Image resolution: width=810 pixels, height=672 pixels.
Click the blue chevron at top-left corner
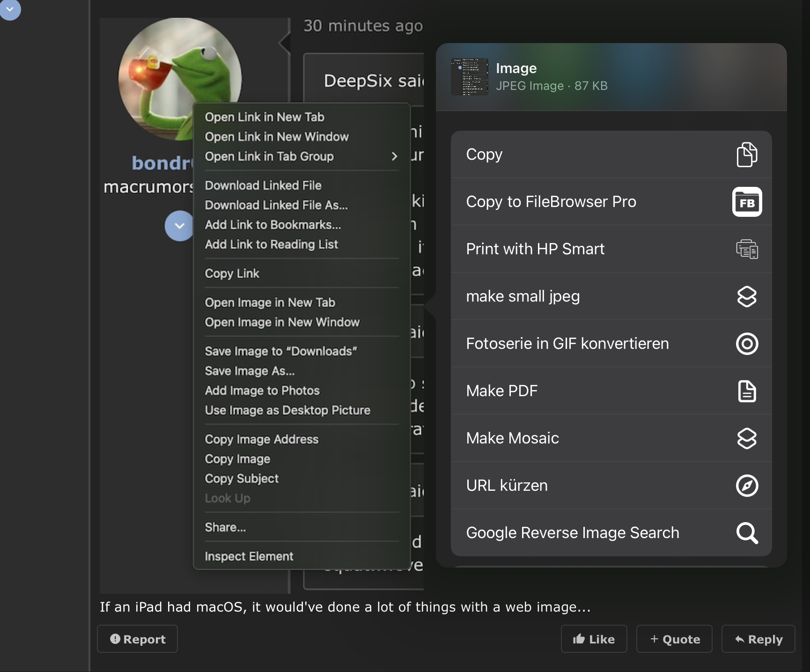(x=10, y=9)
